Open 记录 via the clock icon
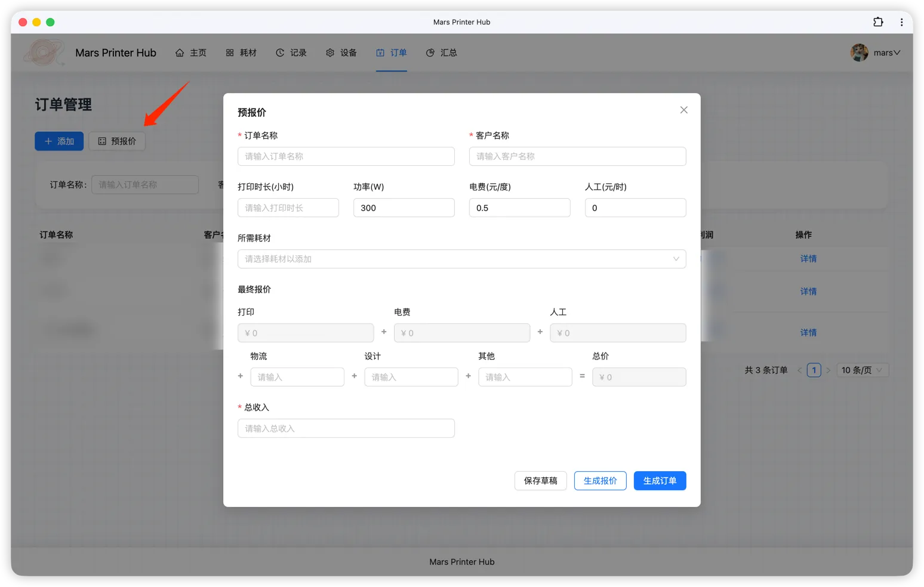The height and width of the screenshot is (587, 924). (x=280, y=52)
